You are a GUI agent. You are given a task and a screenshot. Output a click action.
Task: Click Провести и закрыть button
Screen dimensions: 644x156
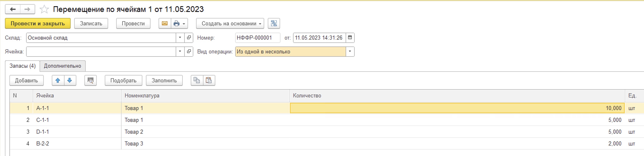click(x=38, y=23)
